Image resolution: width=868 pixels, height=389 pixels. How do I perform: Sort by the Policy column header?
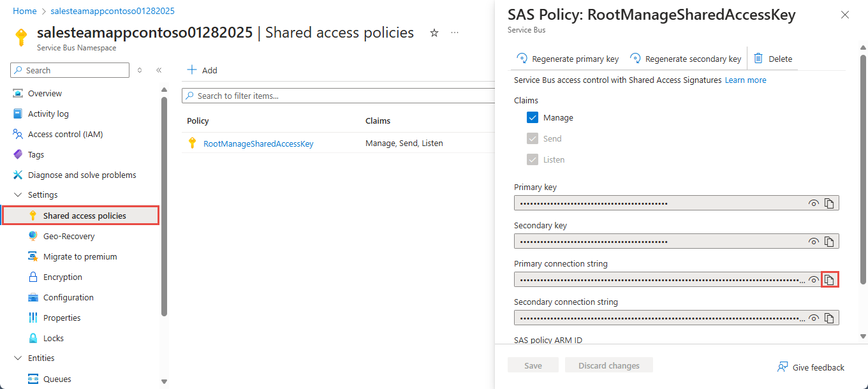pos(198,121)
